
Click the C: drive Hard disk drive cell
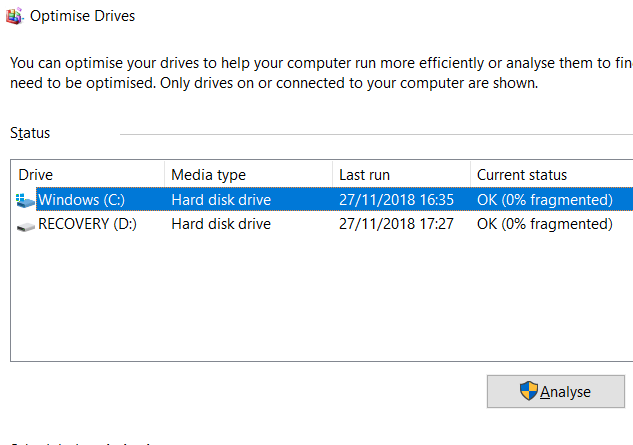(221, 200)
